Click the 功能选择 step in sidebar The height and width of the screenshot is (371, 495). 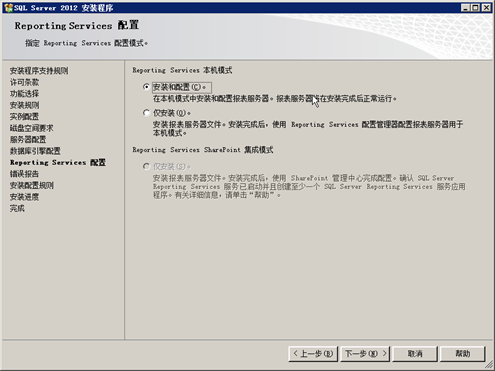point(24,94)
